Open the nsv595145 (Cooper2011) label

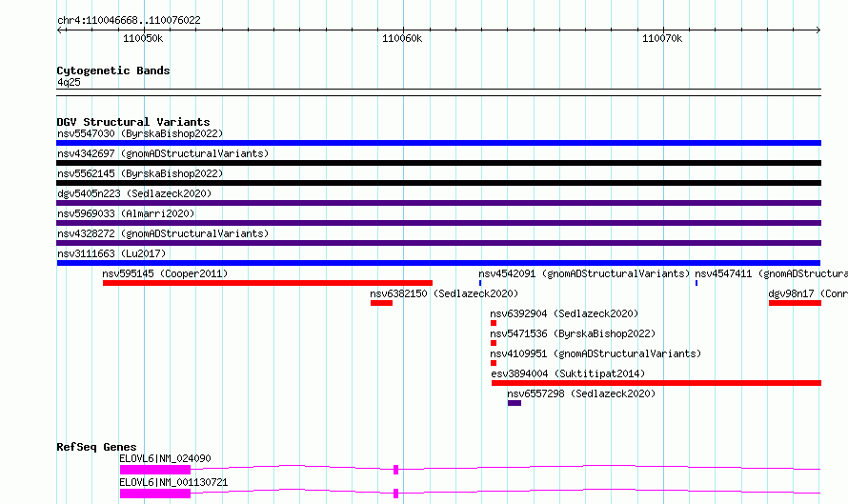(x=165, y=273)
